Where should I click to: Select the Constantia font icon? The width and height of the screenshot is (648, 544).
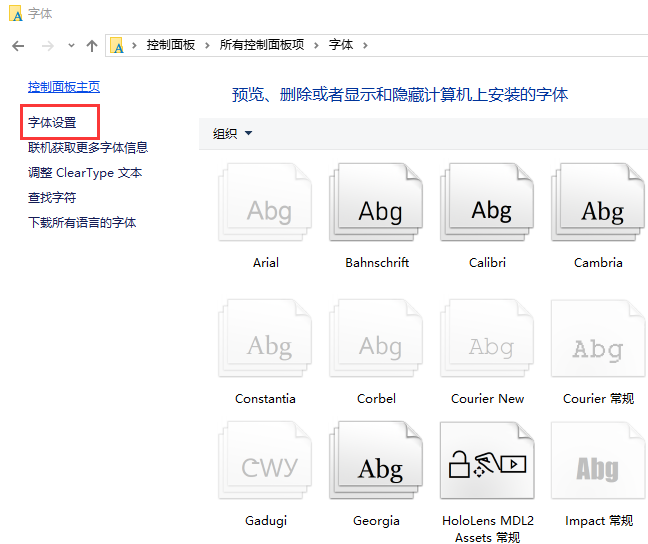pos(265,338)
